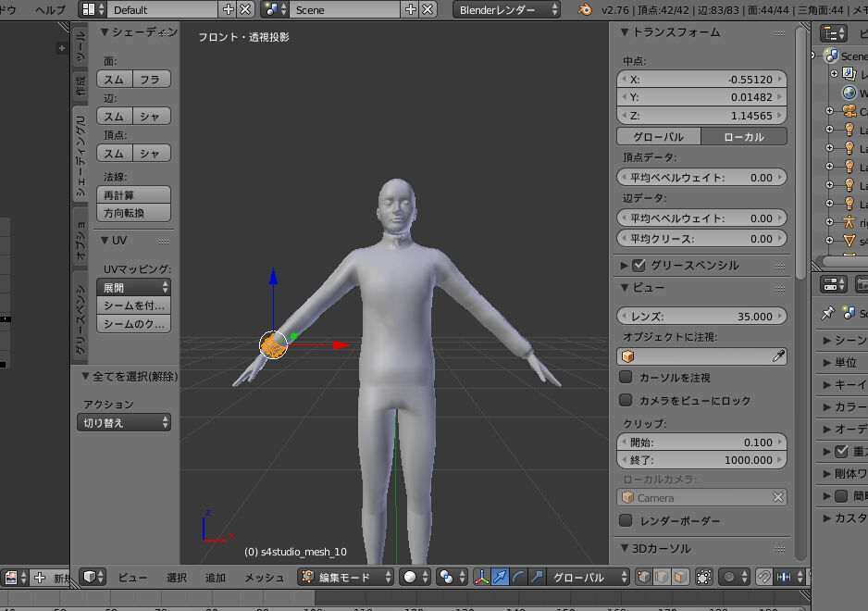
Task: Delete the Default screen layout
Action: pos(245,9)
